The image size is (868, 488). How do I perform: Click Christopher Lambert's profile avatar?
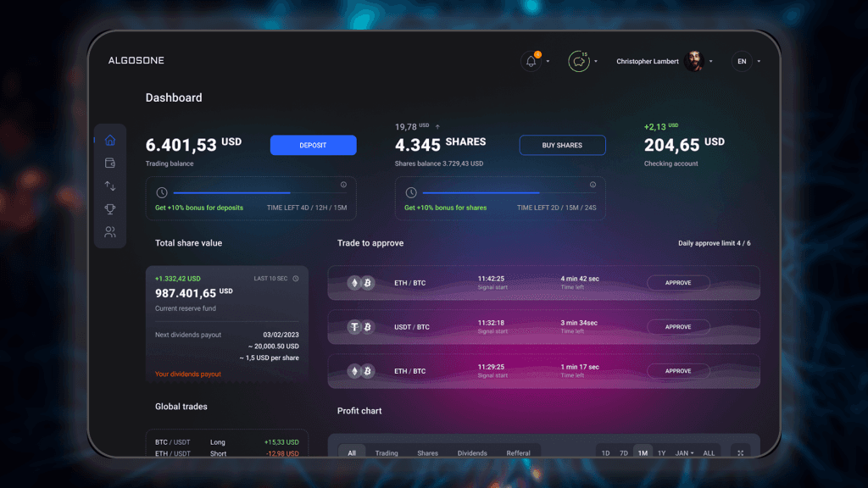point(693,61)
